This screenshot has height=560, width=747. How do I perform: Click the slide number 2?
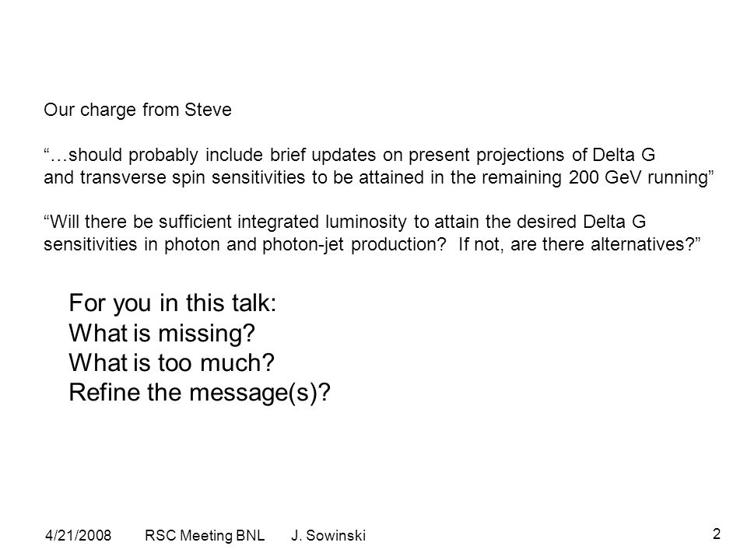717,534
